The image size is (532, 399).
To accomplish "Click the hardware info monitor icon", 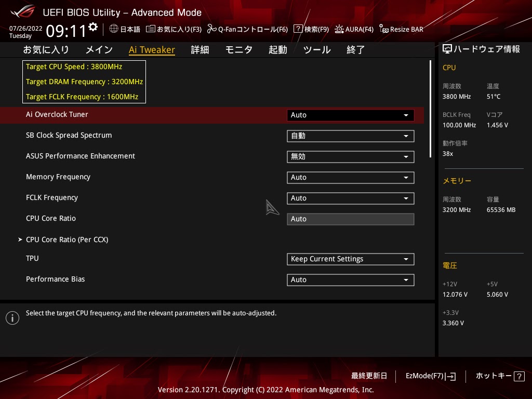I will [x=447, y=49].
